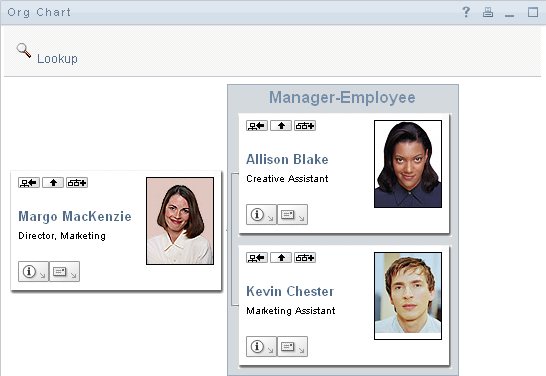Open email actions for Kevin Chester

(292, 346)
